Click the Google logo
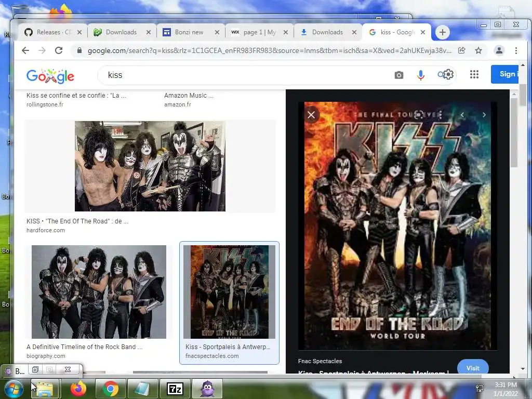The image size is (532, 399). pyautogui.click(x=50, y=76)
